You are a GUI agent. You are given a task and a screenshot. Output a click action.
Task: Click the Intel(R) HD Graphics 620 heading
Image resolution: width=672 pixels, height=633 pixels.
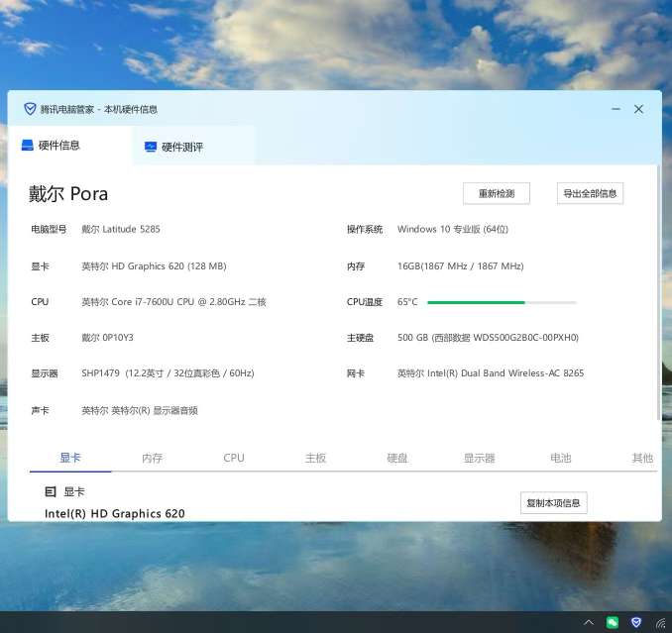coord(115,513)
